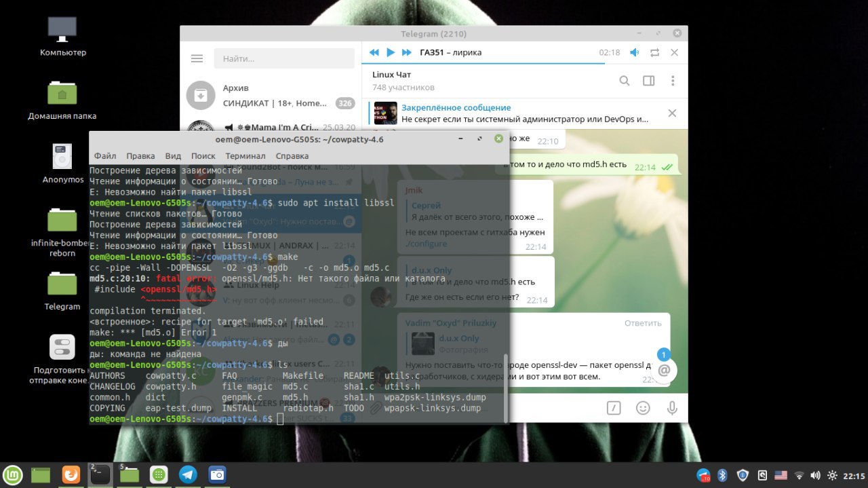Close the Telegram audio player bar
The image size is (868, 488).
coord(674,52)
